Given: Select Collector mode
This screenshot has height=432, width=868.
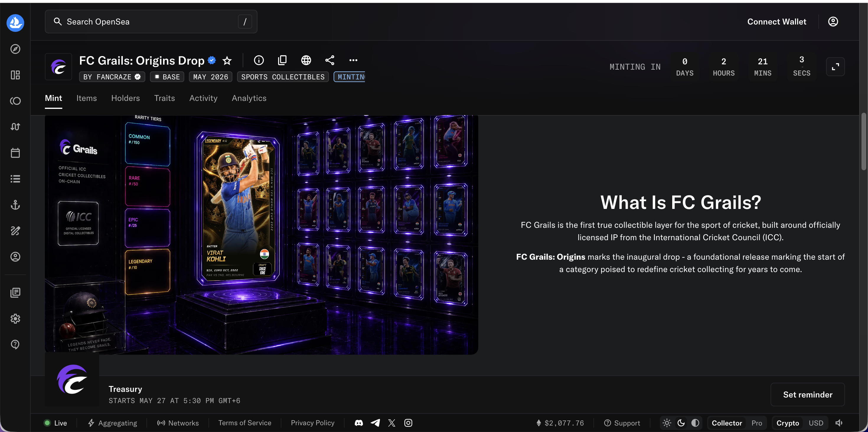Looking at the screenshot, I should coord(727,423).
